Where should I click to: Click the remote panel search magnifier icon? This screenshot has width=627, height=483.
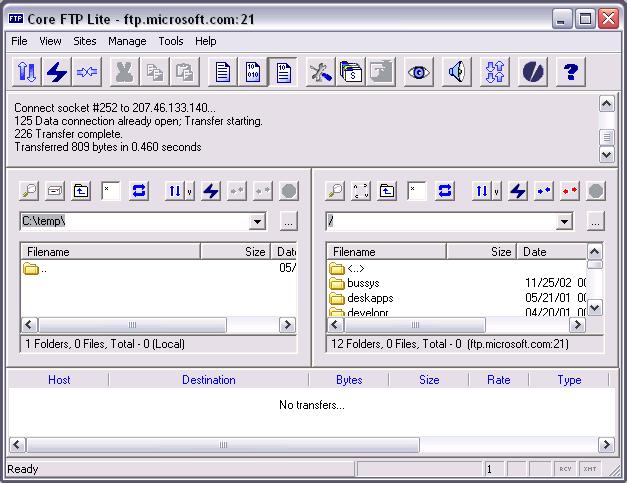(335, 190)
